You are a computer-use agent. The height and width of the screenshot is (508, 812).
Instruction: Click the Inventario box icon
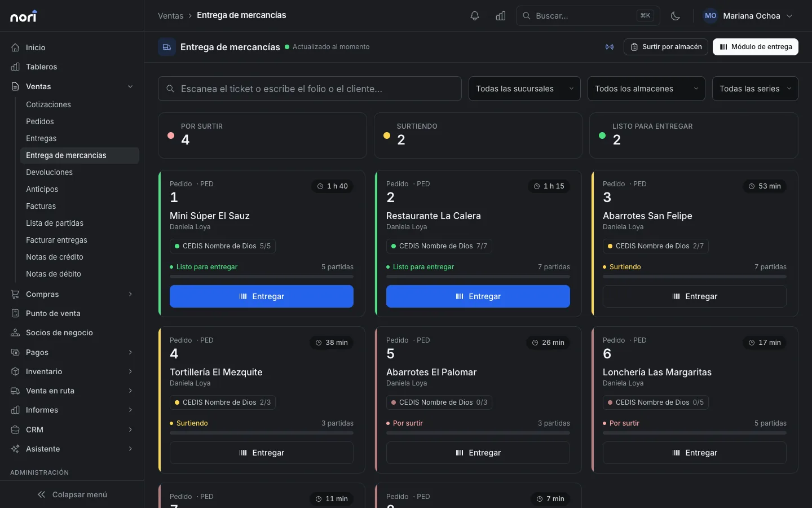pos(15,371)
